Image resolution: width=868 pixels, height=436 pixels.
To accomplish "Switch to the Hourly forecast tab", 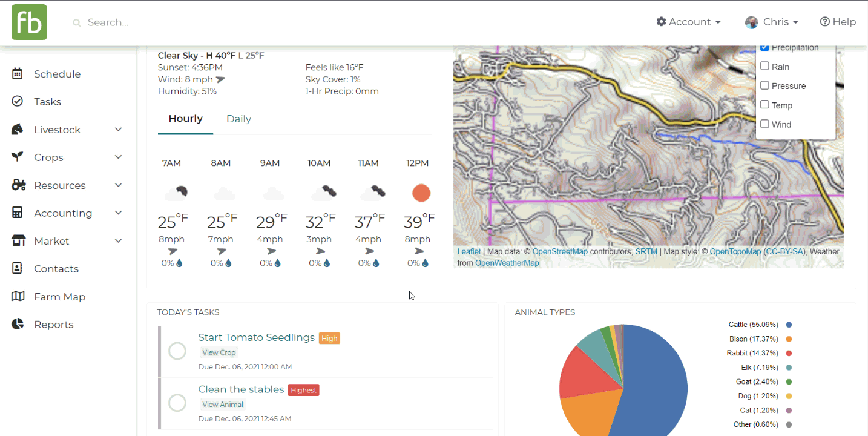I will 185,119.
